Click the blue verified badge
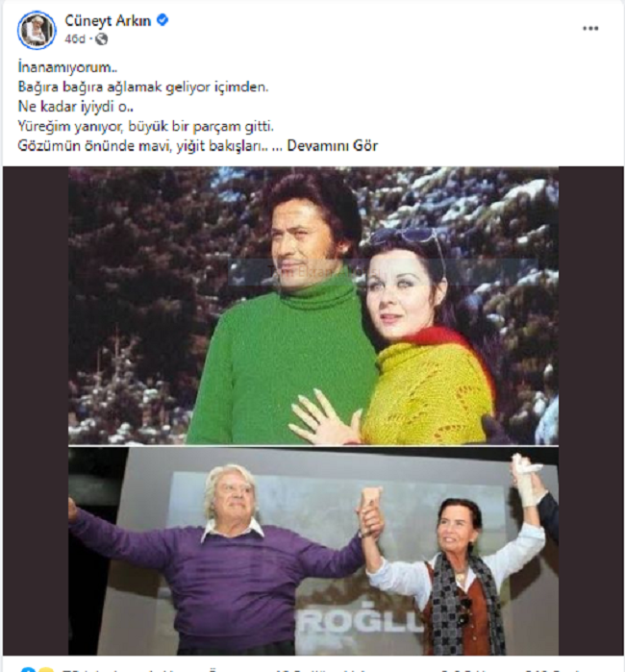625x672 pixels. pos(162,20)
